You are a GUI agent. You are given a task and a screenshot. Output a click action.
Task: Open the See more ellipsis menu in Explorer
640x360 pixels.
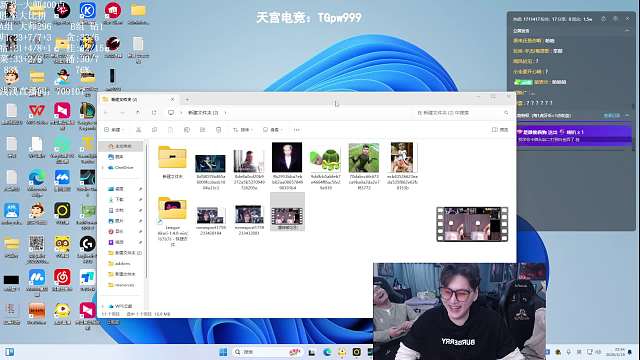coord(297,130)
